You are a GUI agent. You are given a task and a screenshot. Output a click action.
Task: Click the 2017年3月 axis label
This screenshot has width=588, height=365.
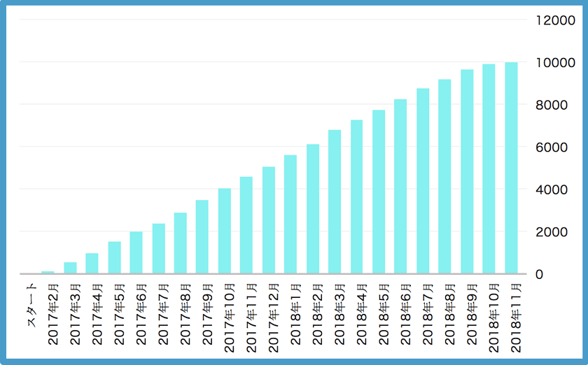coord(75,315)
